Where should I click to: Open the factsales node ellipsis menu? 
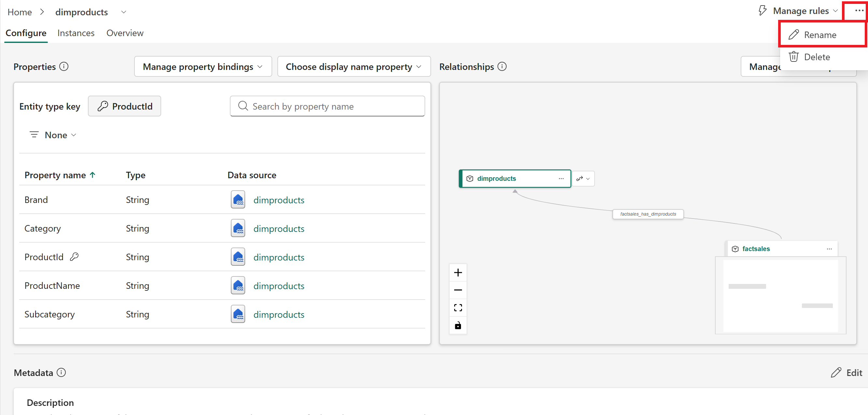(x=829, y=249)
